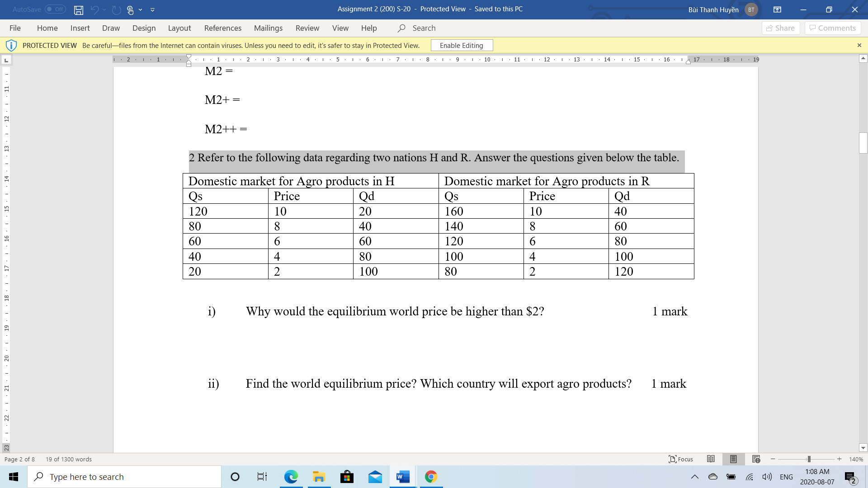Image resolution: width=868 pixels, height=488 pixels.
Task: Click the Undo arrow icon
Action: pyautogui.click(x=94, y=9)
